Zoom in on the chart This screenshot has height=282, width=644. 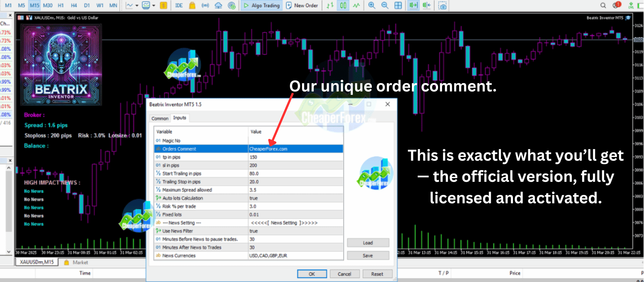pyautogui.click(x=371, y=5)
